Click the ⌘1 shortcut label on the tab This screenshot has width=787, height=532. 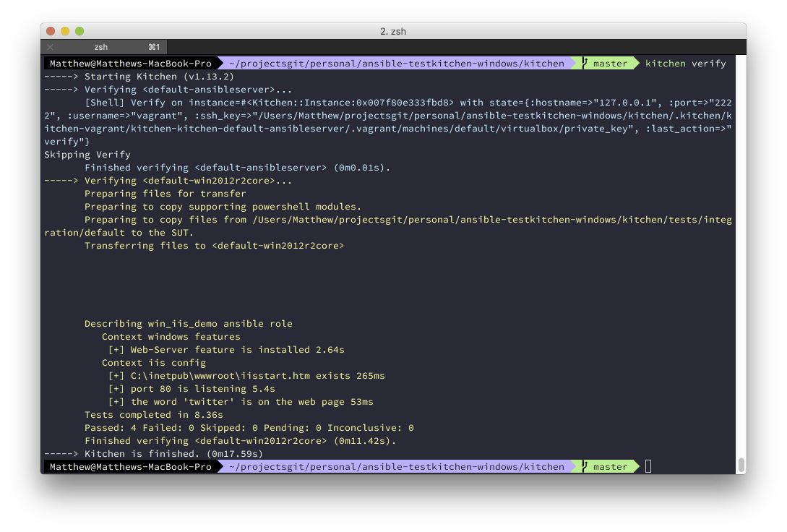coord(153,47)
